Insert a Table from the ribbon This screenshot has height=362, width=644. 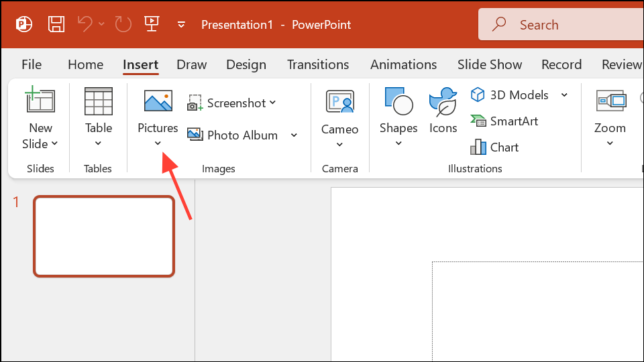tap(98, 117)
